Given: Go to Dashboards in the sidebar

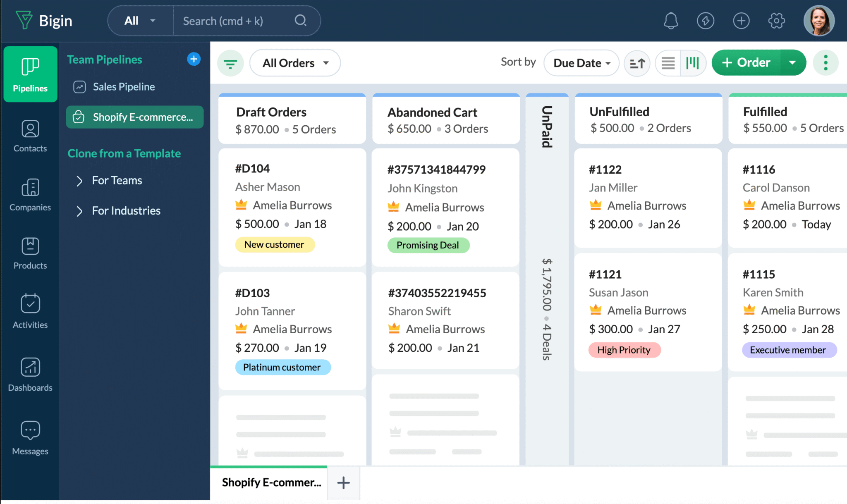Looking at the screenshot, I should (30, 375).
